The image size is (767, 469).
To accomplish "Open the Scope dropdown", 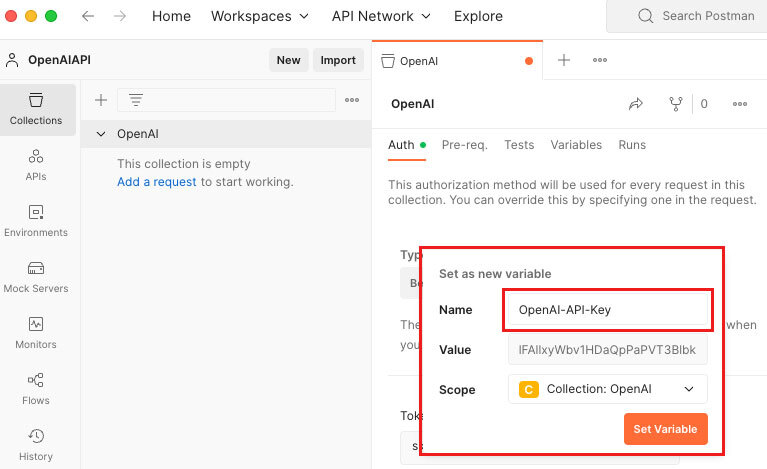I will 608,389.
